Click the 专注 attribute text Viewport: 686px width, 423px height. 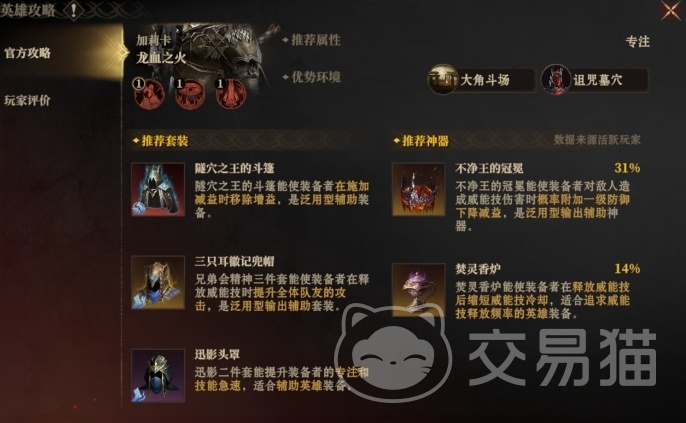pyautogui.click(x=637, y=42)
